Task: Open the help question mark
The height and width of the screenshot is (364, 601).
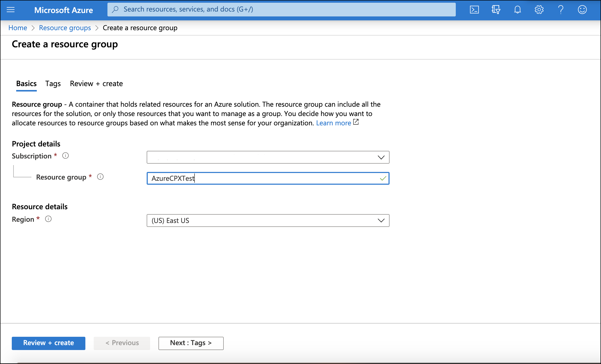Action: 561,10
